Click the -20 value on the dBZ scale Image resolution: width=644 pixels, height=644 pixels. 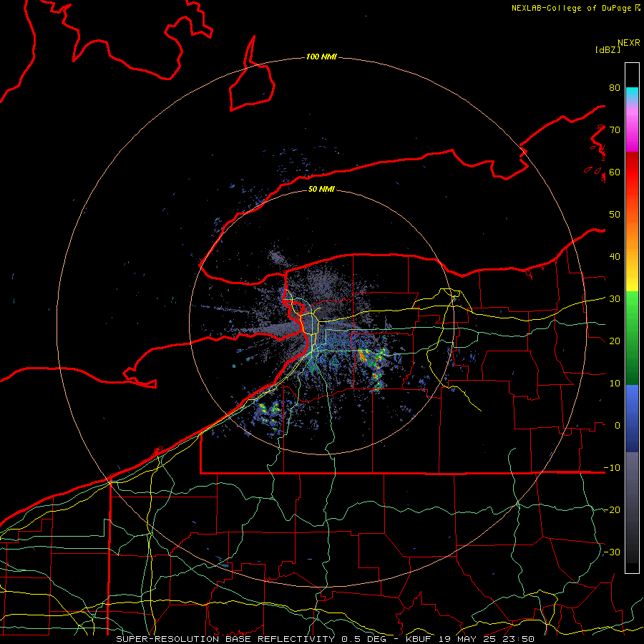[x=612, y=509]
